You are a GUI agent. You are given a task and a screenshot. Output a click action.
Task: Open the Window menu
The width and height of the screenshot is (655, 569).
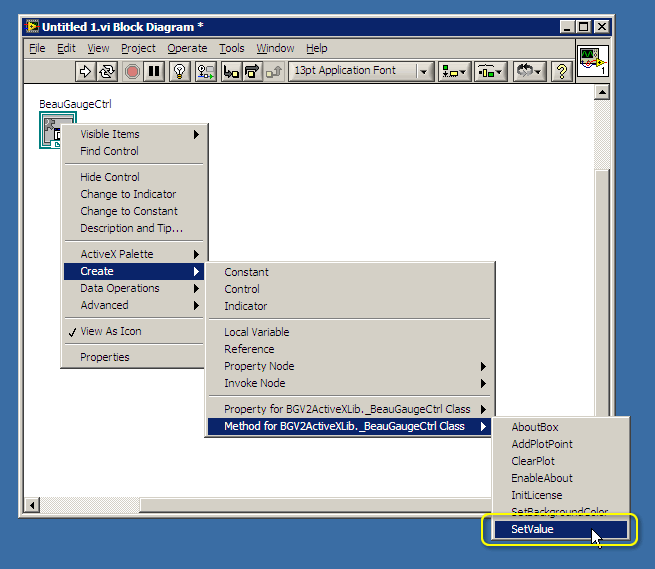coord(275,48)
